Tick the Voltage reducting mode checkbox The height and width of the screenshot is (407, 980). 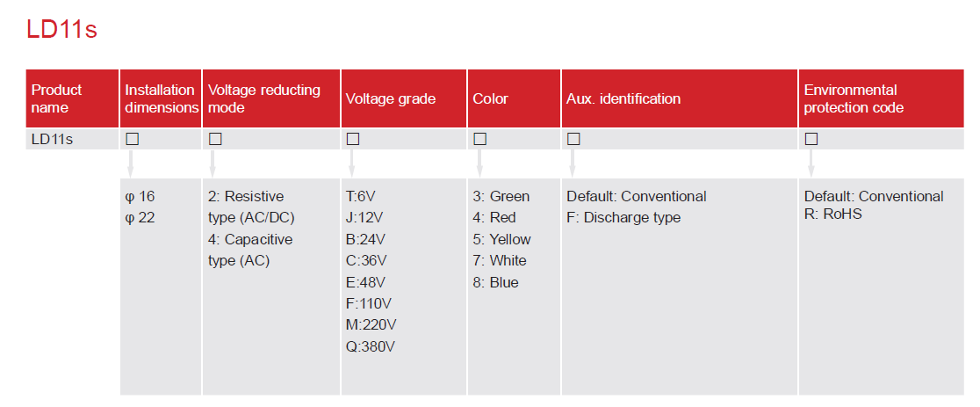click(x=215, y=139)
